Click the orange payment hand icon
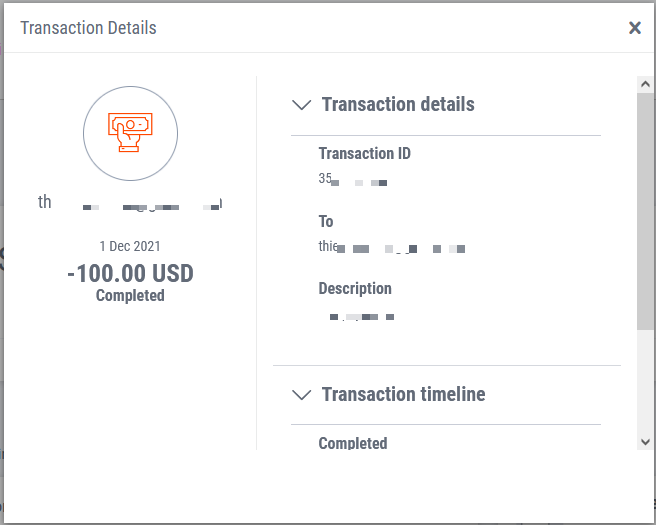Image resolution: width=656 pixels, height=525 pixels. [130, 131]
